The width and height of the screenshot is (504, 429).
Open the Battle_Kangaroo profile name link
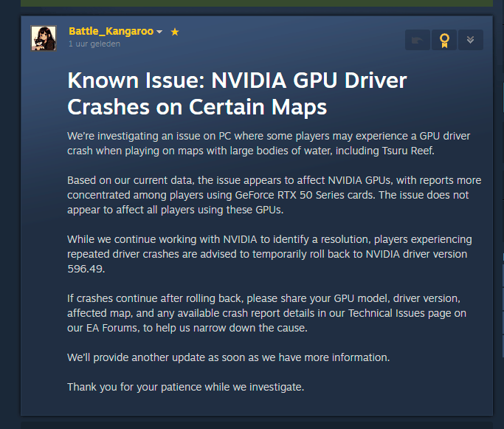pyautogui.click(x=111, y=31)
